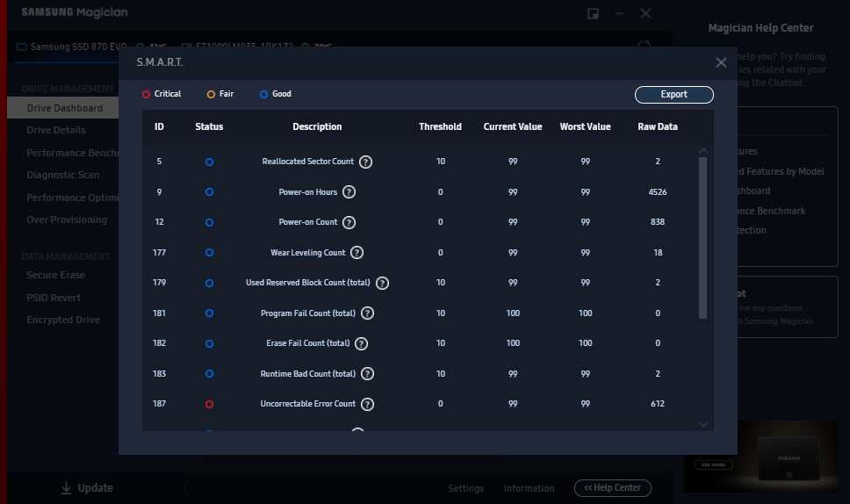
Task: Click the Status column header
Action: point(209,126)
